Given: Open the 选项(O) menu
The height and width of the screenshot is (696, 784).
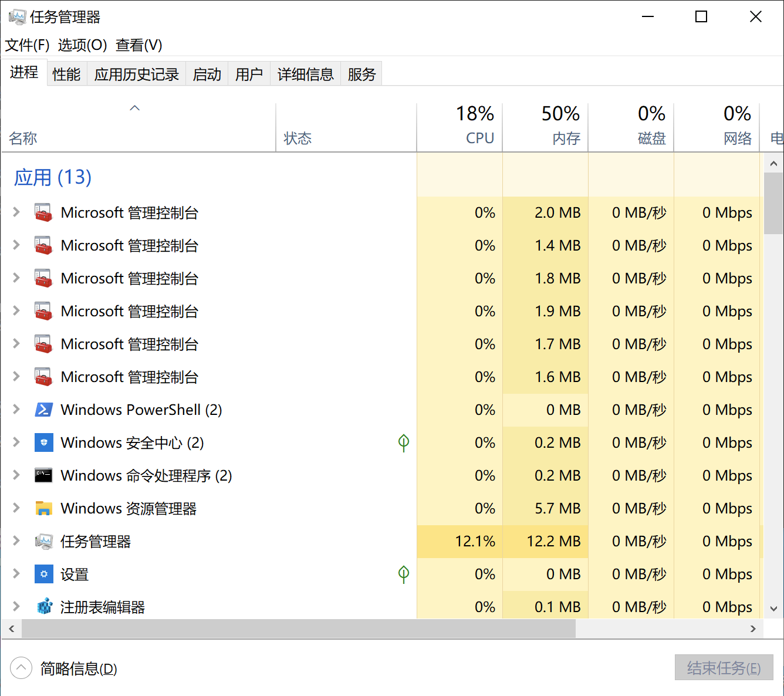Looking at the screenshot, I should (82, 45).
